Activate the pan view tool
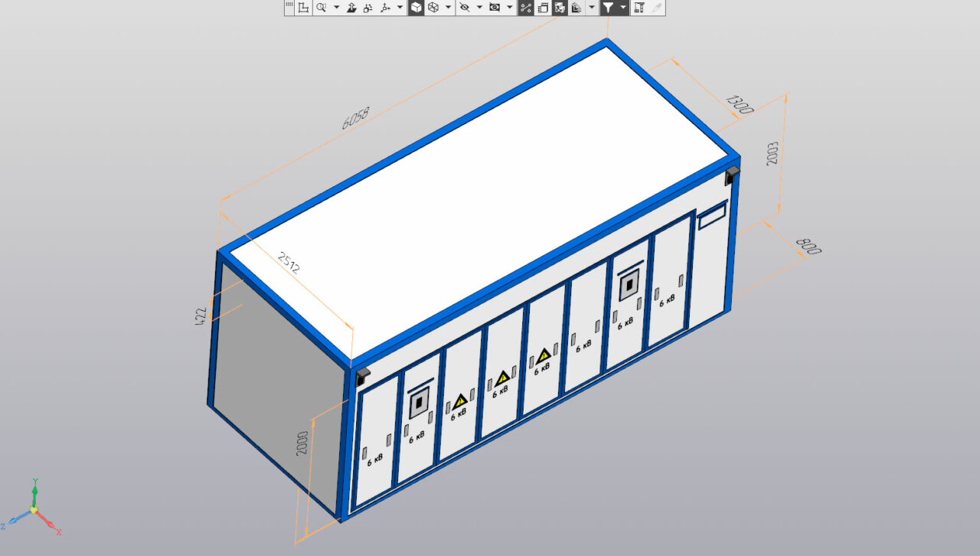The width and height of the screenshot is (980, 556). point(351,8)
